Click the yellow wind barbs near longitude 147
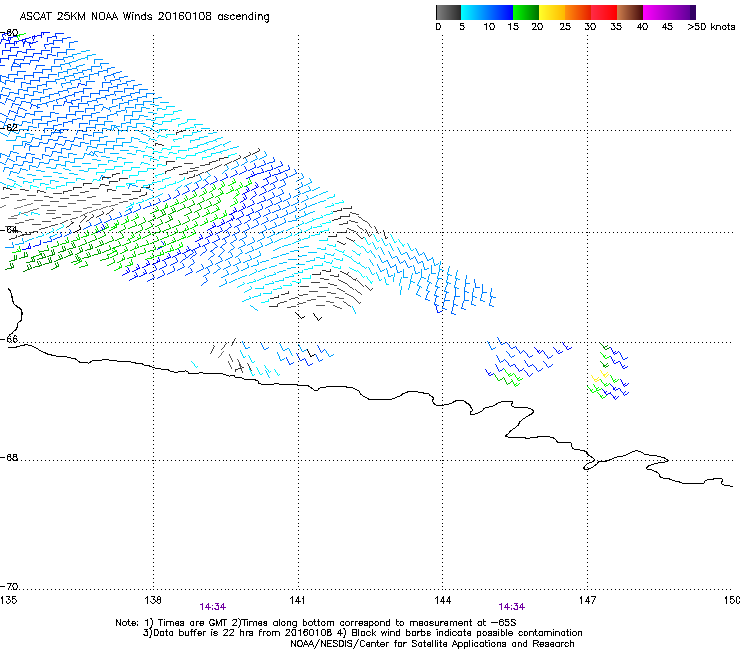 (598, 377)
